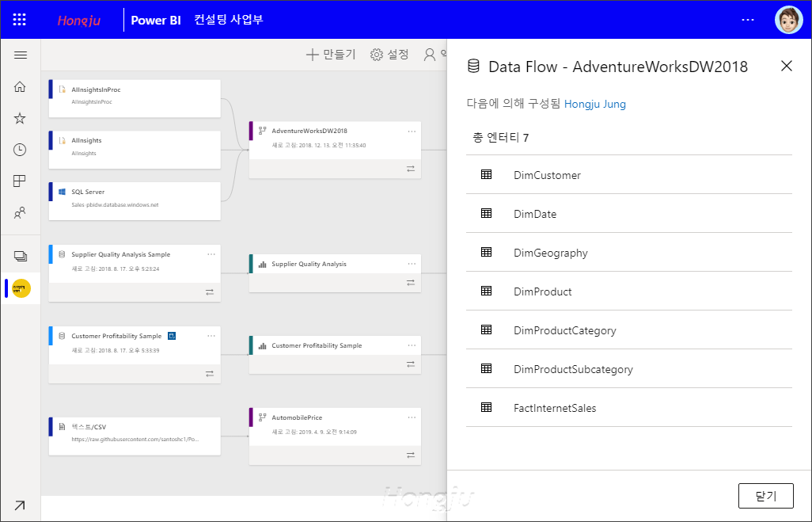Toggle the hamburger navigation menu
The image size is (812, 522).
click(x=21, y=55)
